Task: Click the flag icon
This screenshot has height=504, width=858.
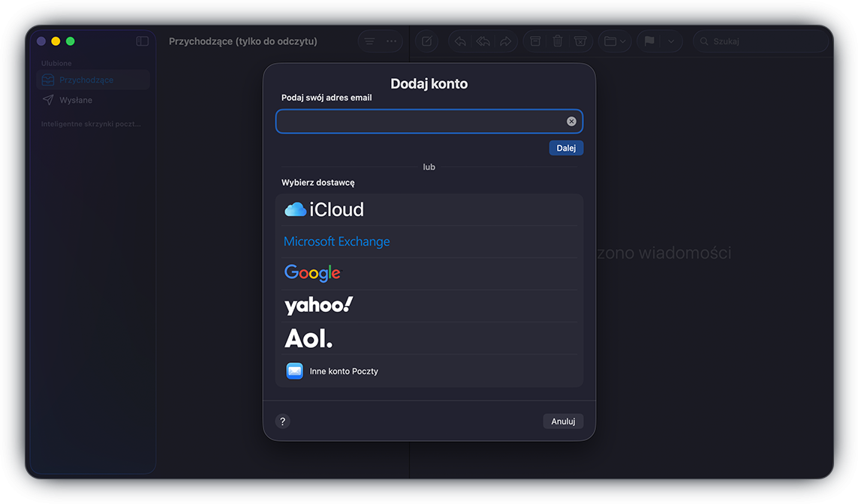Action: (649, 41)
